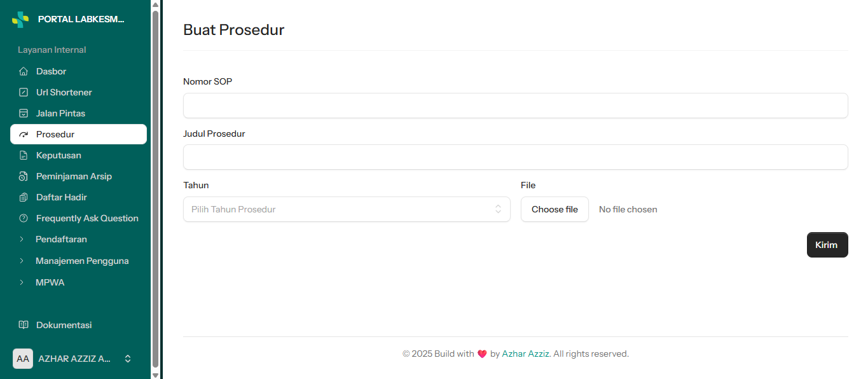Open the user account switcher chevrons

[128, 359]
